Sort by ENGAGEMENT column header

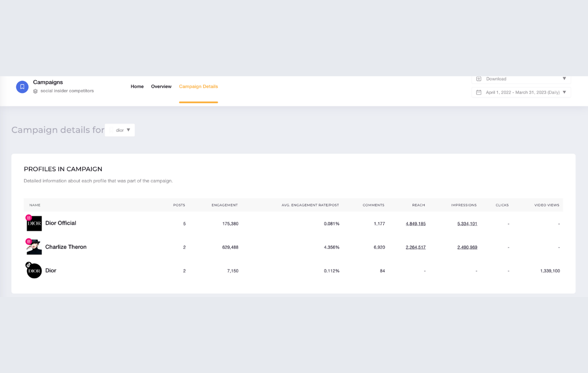point(224,205)
